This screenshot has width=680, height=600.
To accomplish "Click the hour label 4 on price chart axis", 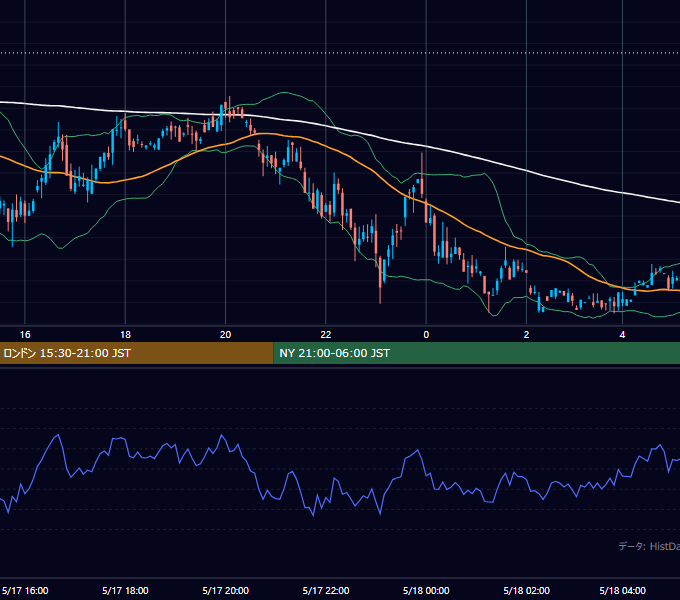I will click(x=622, y=334).
